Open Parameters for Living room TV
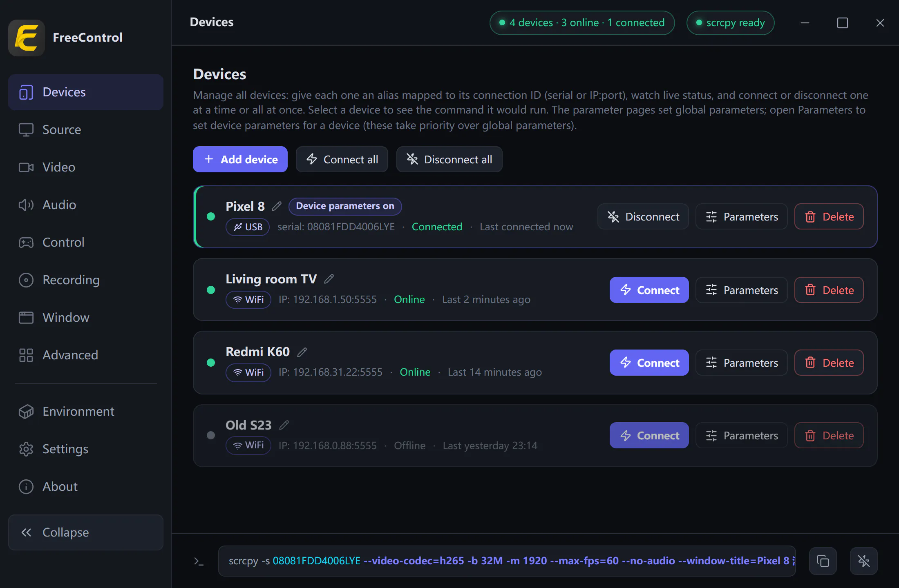The height and width of the screenshot is (588, 899). coord(742,290)
